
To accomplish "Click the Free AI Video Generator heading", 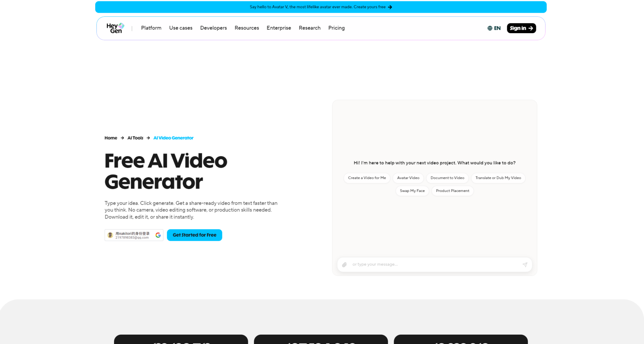I will [166, 171].
